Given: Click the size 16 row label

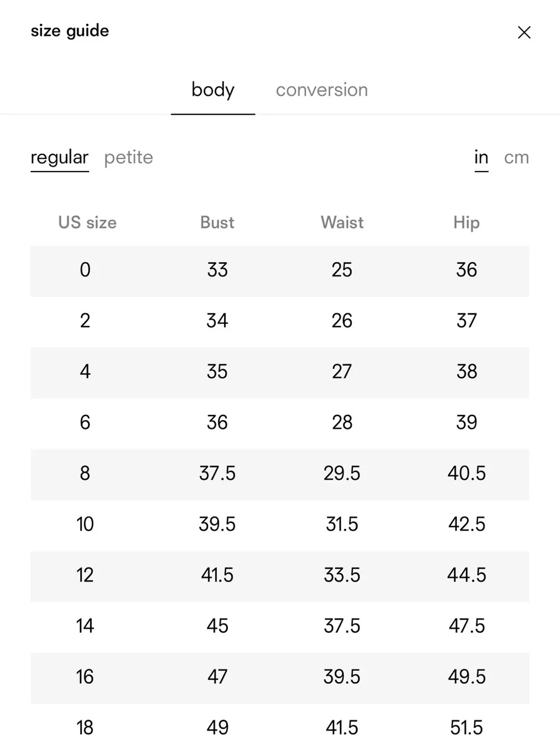Looking at the screenshot, I should [85, 677].
